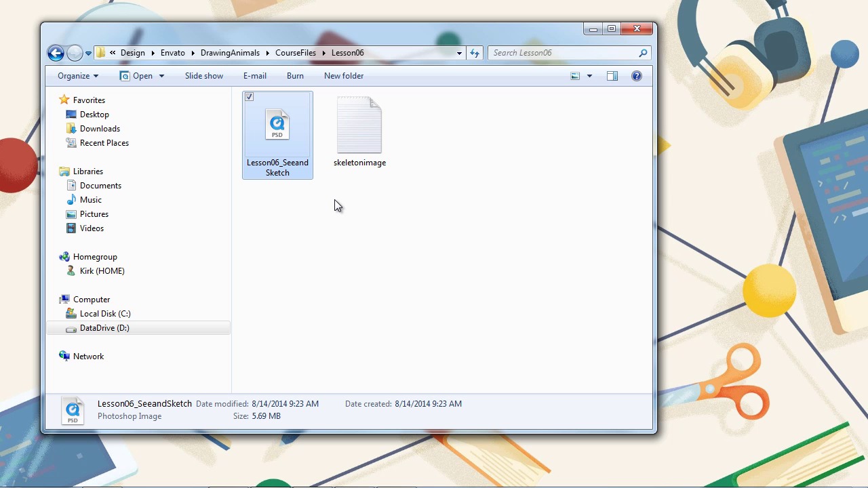This screenshot has height=488, width=868.
Task: Click the Recent Places icon
Action: tap(71, 143)
